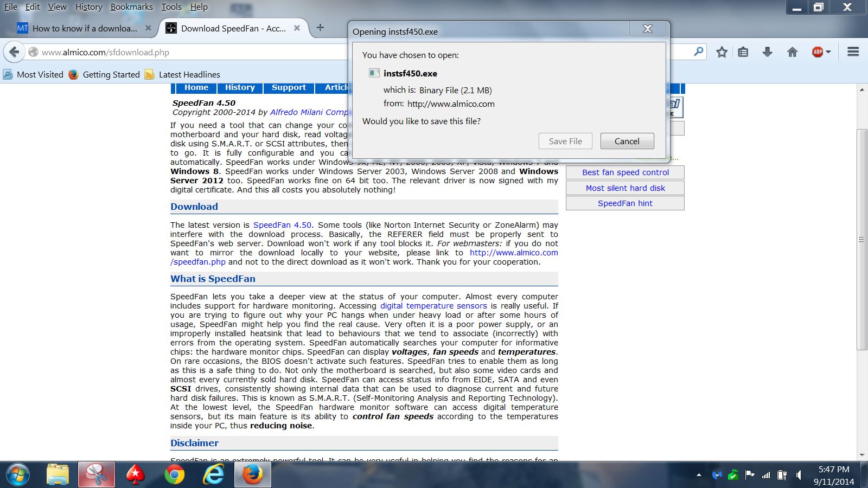Screen dimensions: 868x488
Task: Close the 'Download SpeedFan' tab
Action: click(297, 28)
